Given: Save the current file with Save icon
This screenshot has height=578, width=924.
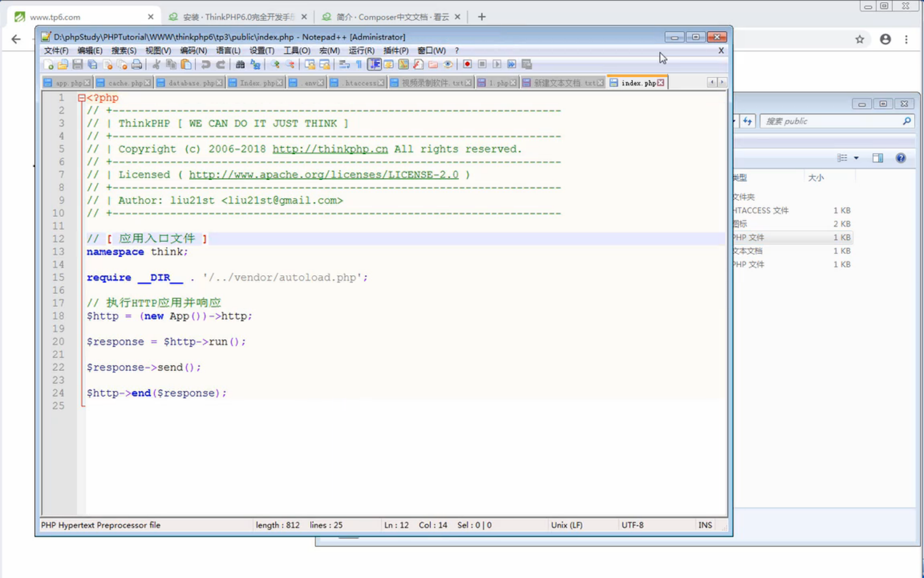Looking at the screenshot, I should pos(78,64).
